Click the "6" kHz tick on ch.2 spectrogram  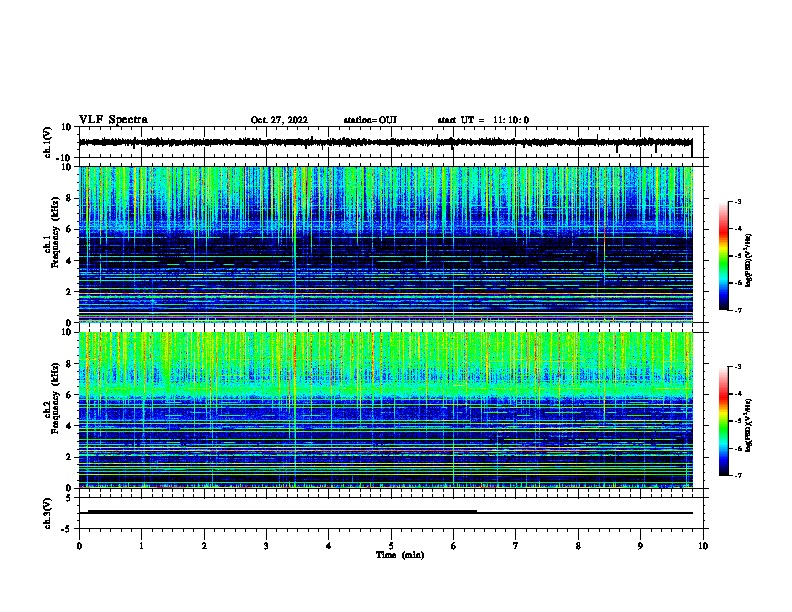[69, 395]
